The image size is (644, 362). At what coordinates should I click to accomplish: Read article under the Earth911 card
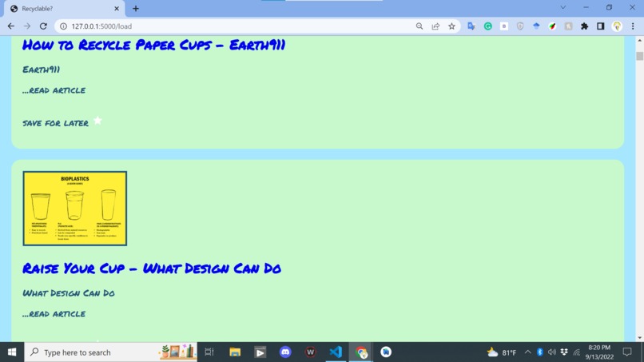[54, 90]
